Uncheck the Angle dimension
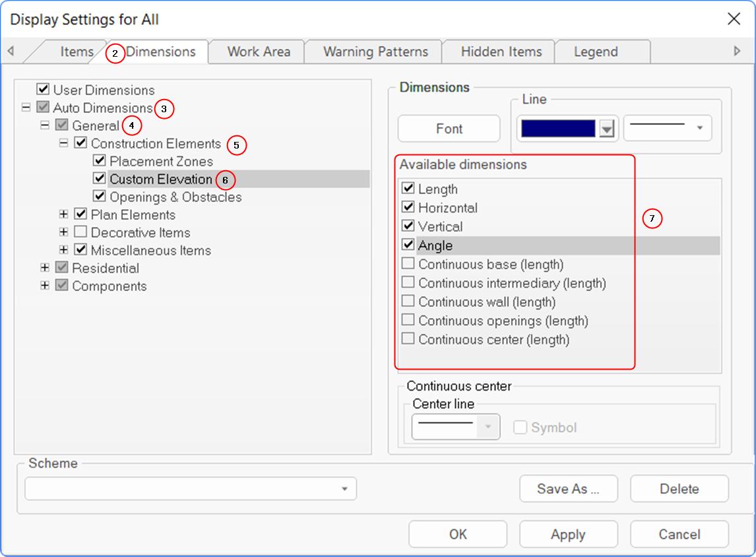Screen dimensions: 756x557 click(x=408, y=244)
